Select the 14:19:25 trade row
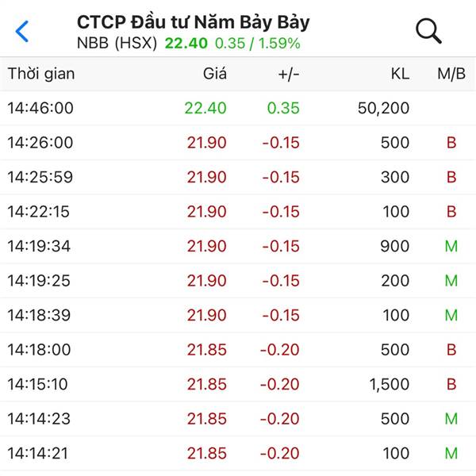This screenshot has height=476, width=476. 238,281
